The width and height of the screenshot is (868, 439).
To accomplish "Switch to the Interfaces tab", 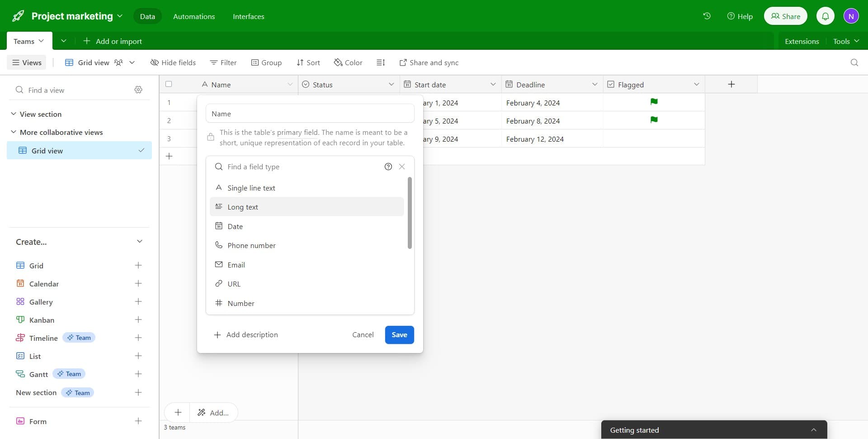I will coord(248,16).
